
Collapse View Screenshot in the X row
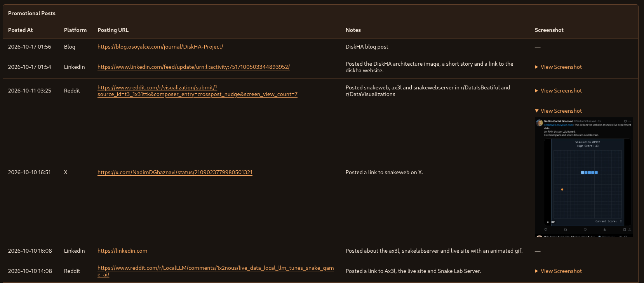click(x=558, y=111)
